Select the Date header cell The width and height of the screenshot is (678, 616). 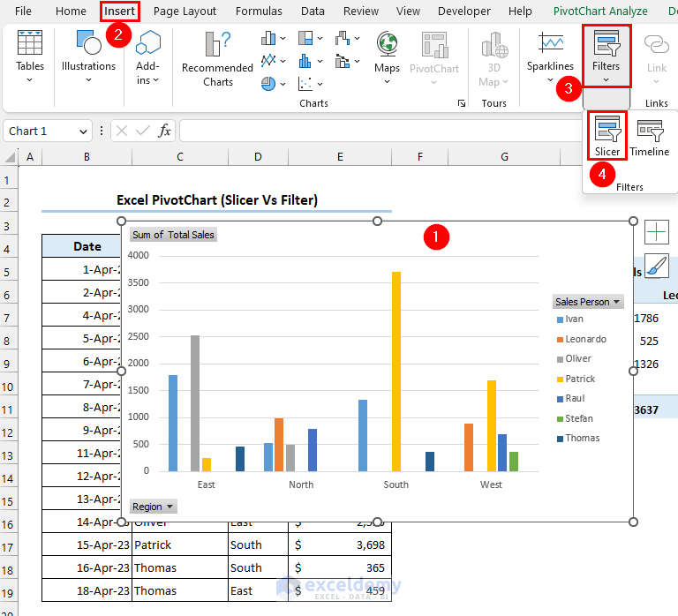point(82,246)
